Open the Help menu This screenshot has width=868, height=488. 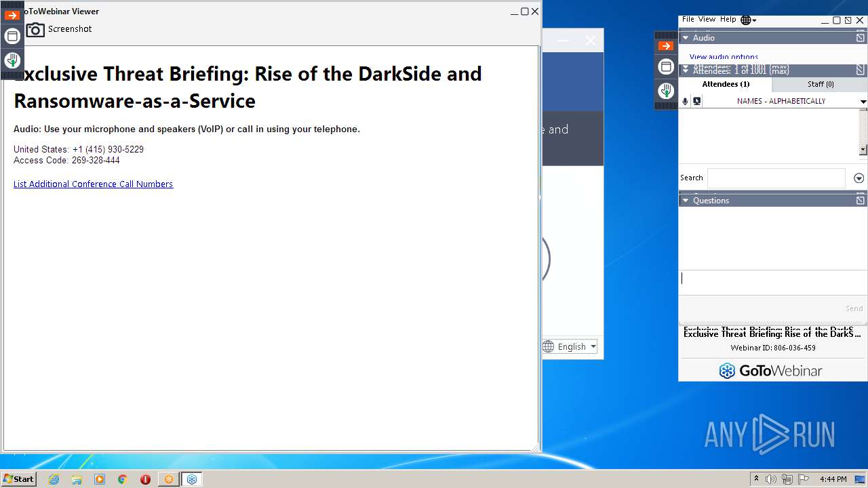(728, 20)
